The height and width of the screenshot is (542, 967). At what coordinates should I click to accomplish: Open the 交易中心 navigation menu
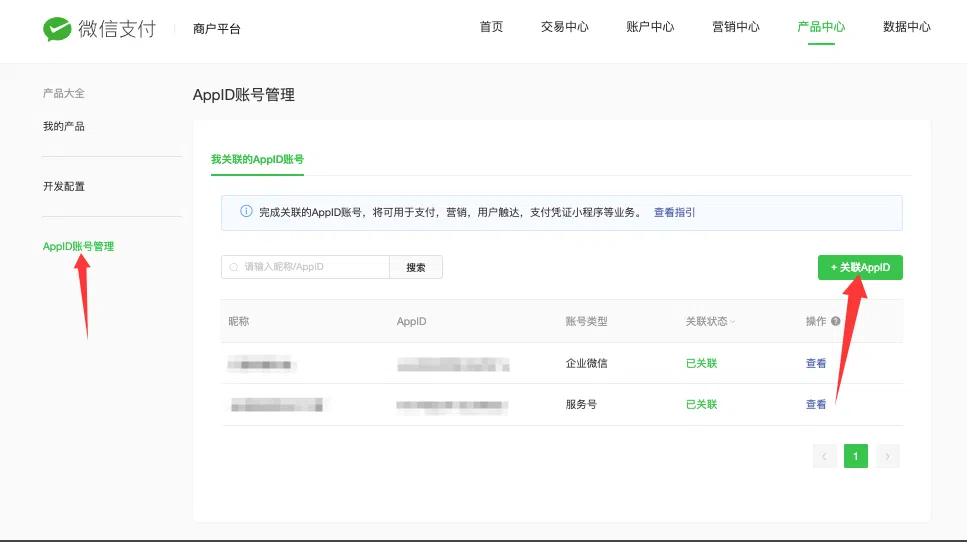pyautogui.click(x=565, y=27)
